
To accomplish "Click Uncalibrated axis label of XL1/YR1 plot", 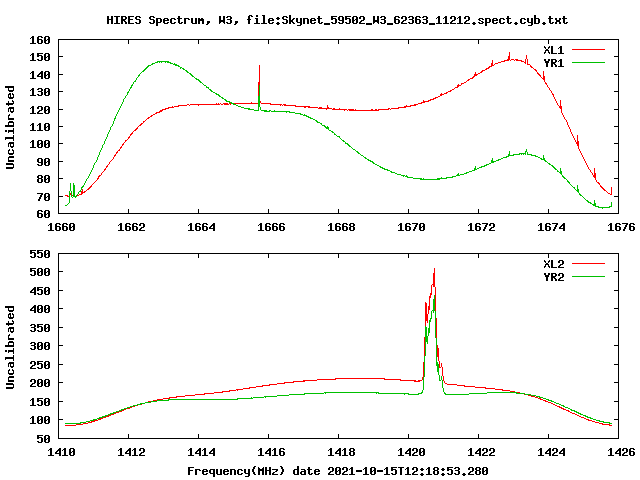I will click(x=10, y=127).
